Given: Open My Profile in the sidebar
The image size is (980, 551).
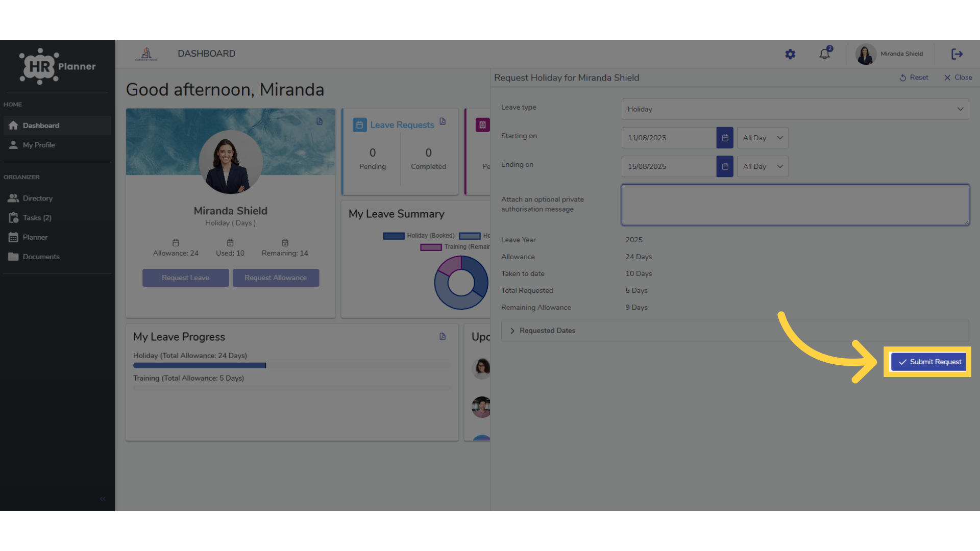Looking at the screenshot, I should [57, 145].
